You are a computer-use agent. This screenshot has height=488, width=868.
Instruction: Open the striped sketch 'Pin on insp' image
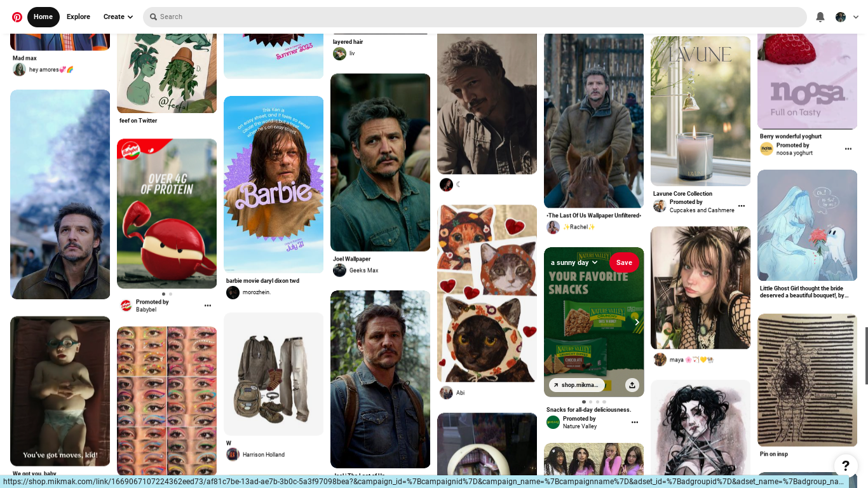[807, 380]
